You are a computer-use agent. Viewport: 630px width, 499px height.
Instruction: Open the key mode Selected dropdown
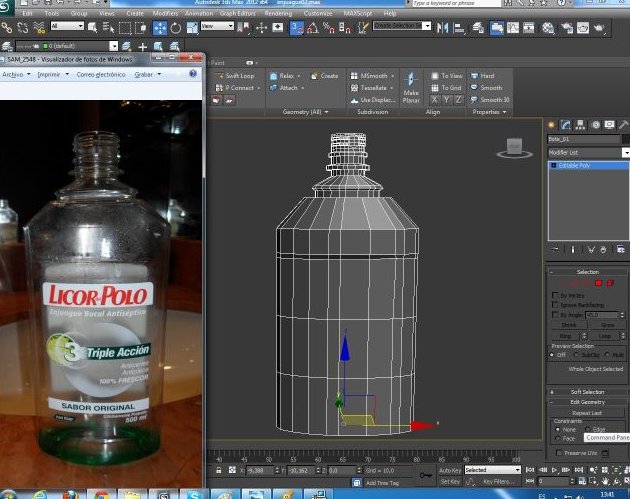(493, 470)
